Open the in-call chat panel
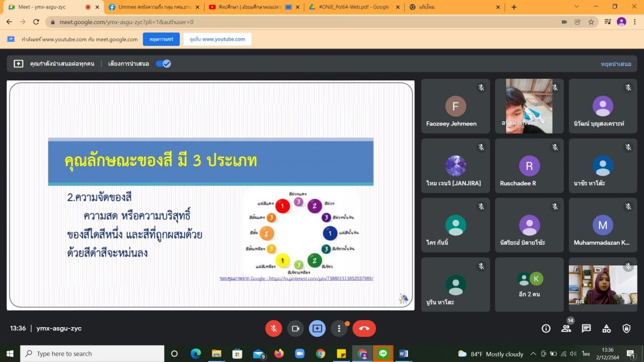Screen dimensions: 644x362 pyautogui.click(x=586, y=328)
